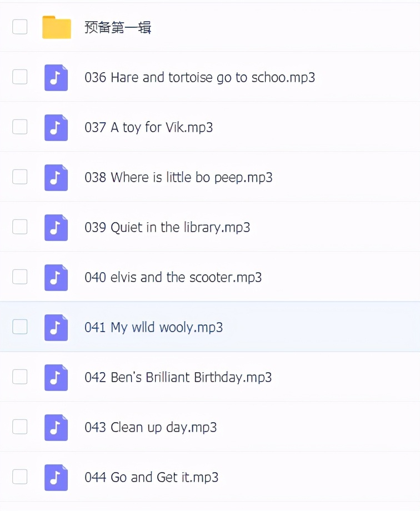The image size is (420, 511).
Task: Select checkbox for 036 Hare and tortoise file
Action: coord(20,77)
